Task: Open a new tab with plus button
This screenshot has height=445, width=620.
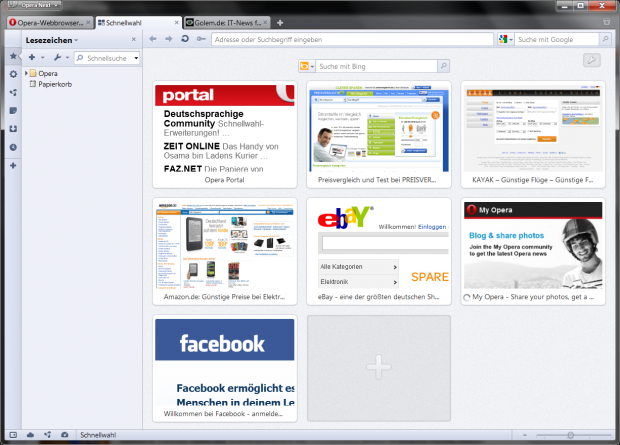Action: (280, 23)
